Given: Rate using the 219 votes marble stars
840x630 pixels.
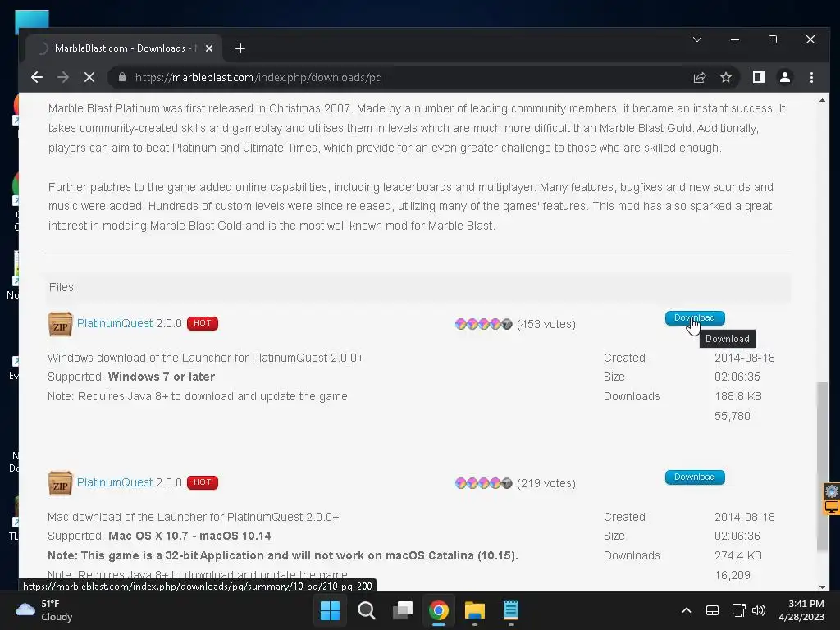Looking at the screenshot, I should pyautogui.click(x=483, y=483).
